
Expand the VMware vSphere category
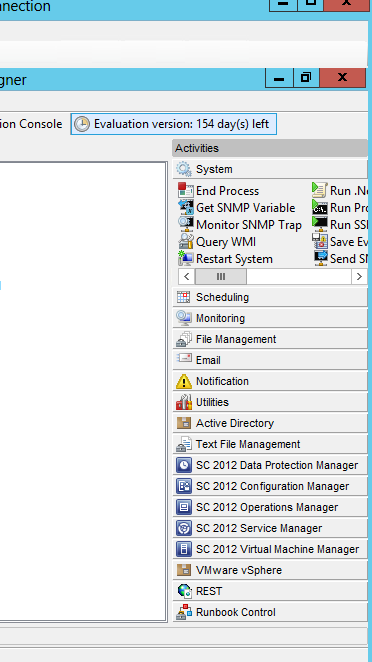tap(270, 570)
